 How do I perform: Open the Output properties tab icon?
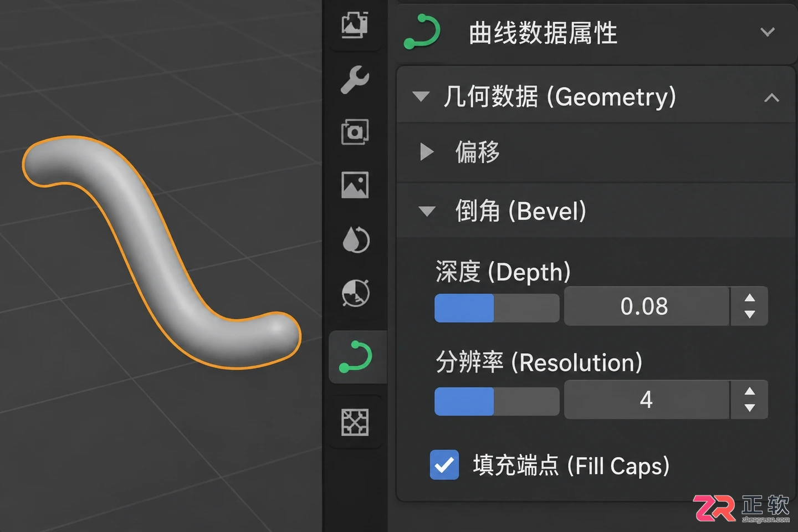pyautogui.click(x=355, y=24)
